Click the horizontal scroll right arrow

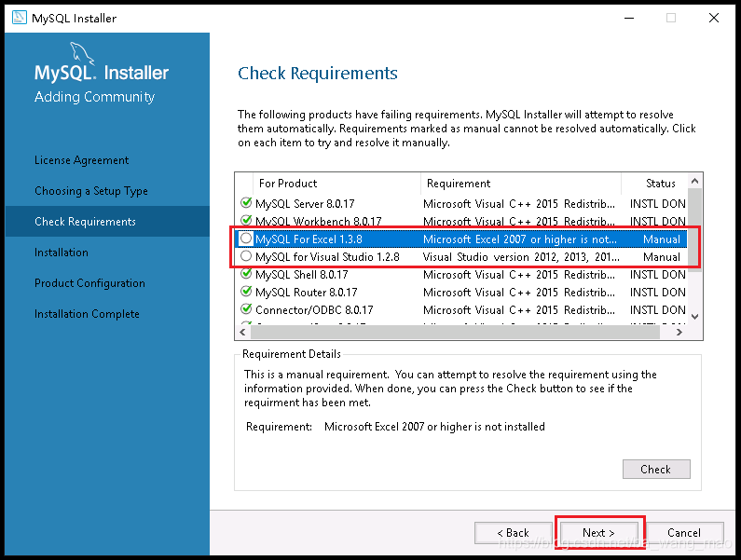coord(679,333)
